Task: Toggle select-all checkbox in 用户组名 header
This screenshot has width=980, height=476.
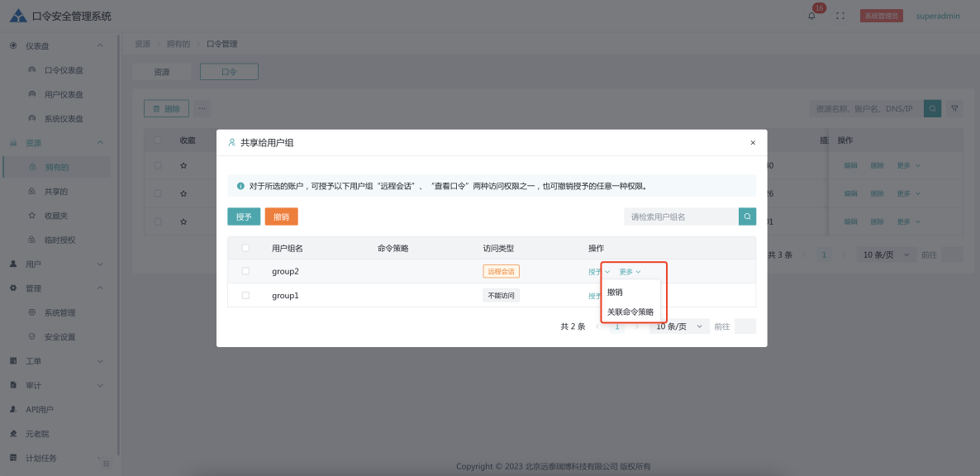Action: click(245, 248)
